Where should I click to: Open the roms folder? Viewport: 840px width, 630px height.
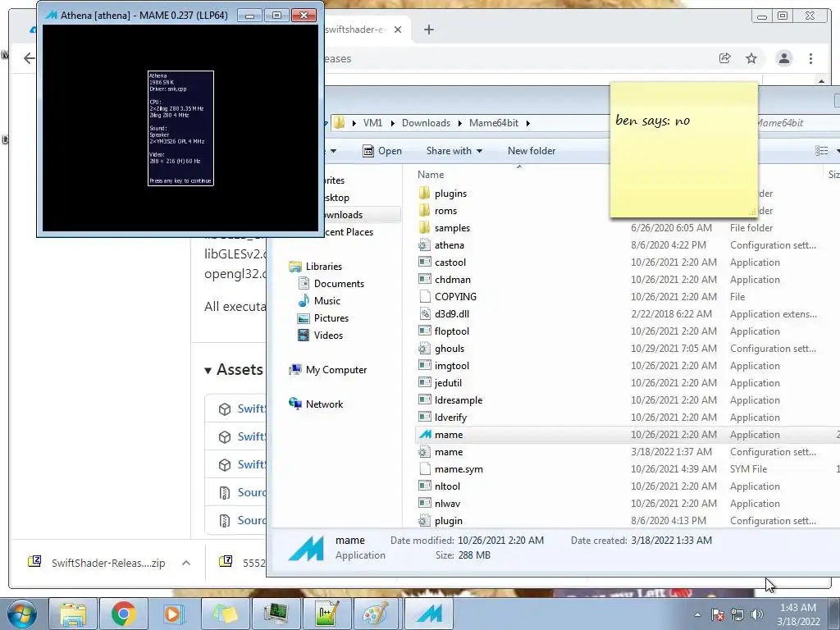coord(445,211)
